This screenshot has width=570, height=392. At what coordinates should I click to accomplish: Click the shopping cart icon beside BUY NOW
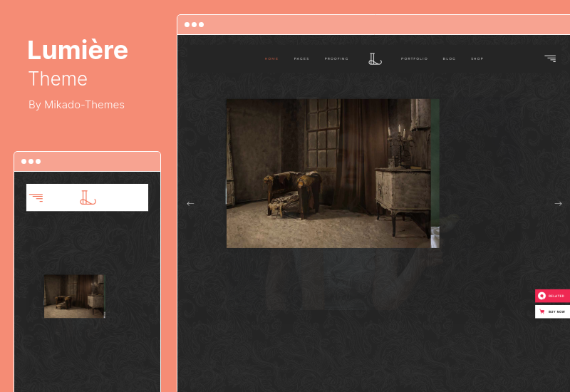(x=542, y=311)
